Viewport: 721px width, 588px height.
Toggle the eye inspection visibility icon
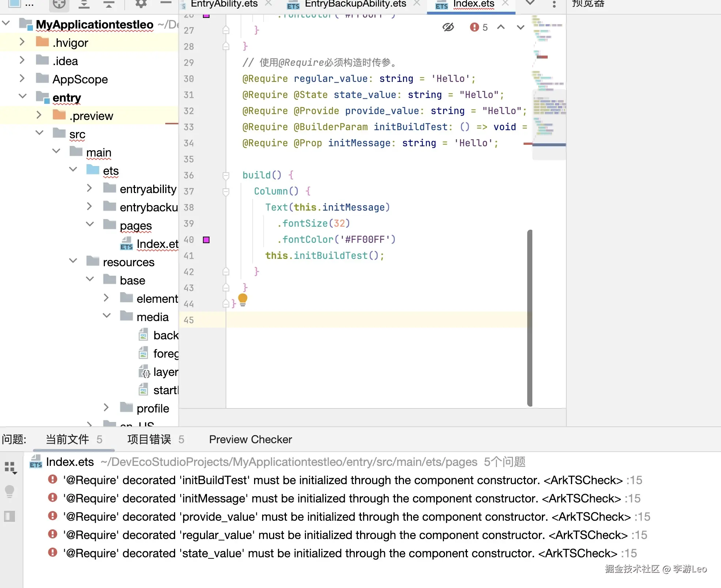(x=448, y=27)
